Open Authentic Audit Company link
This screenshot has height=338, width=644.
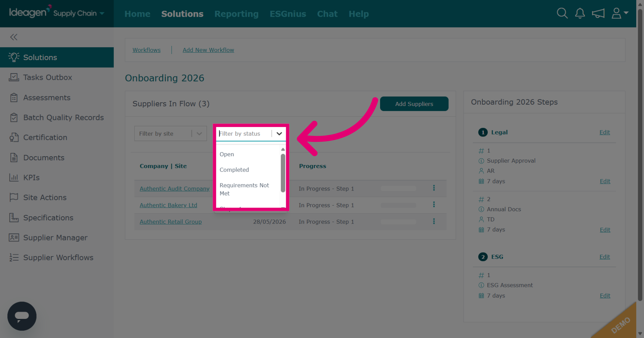(x=174, y=188)
